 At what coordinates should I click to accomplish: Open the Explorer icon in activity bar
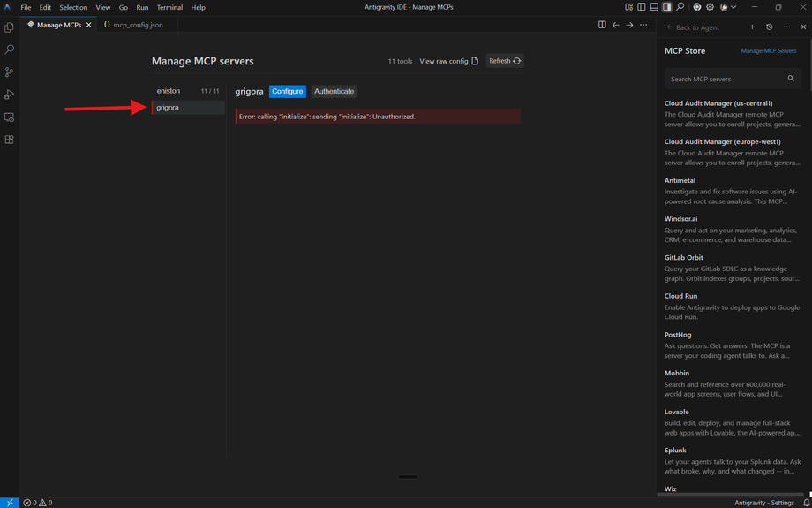click(x=9, y=27)
